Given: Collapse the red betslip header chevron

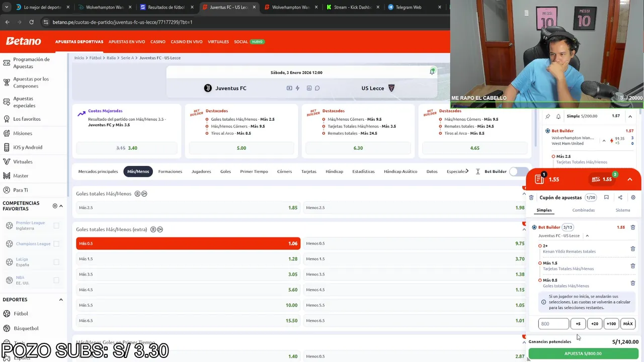Looking at the screenshot, I should tap(629, 179).
